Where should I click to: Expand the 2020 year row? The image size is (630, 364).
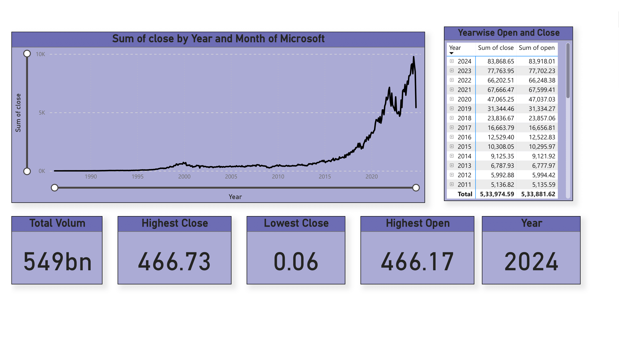click(x=451, y=99)
